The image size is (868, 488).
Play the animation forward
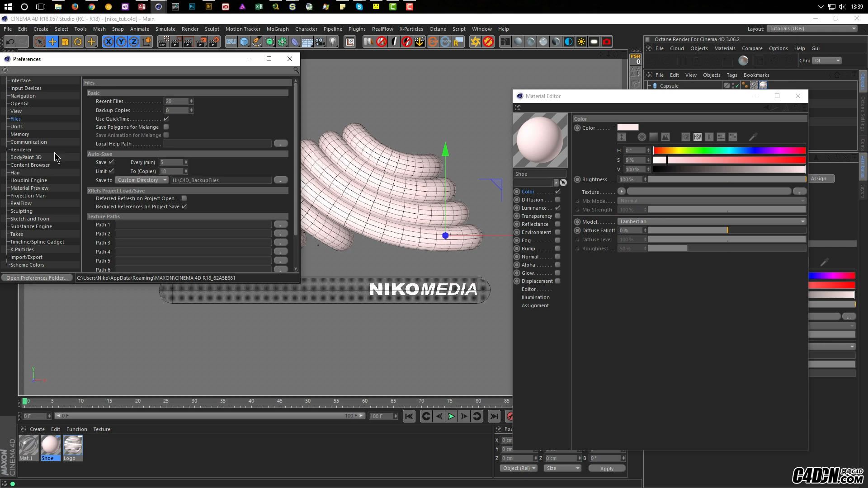[x=451, y=416]
